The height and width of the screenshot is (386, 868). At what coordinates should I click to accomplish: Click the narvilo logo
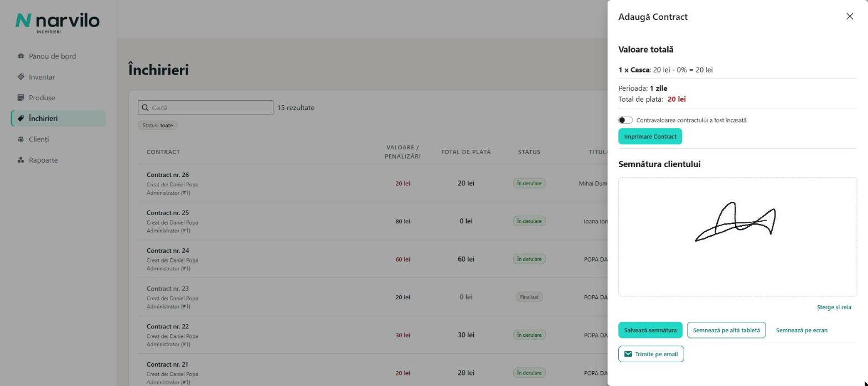(x=58, y=22)
